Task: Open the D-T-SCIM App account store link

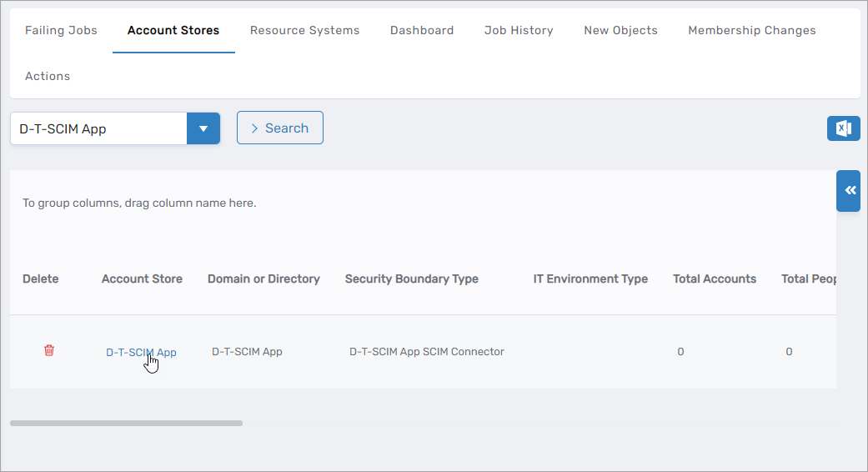Action: [141, 352]
